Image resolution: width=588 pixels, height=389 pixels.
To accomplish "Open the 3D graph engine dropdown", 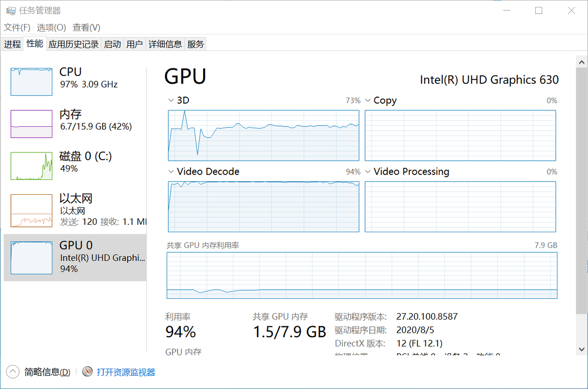I will click(x=171, y=101).
